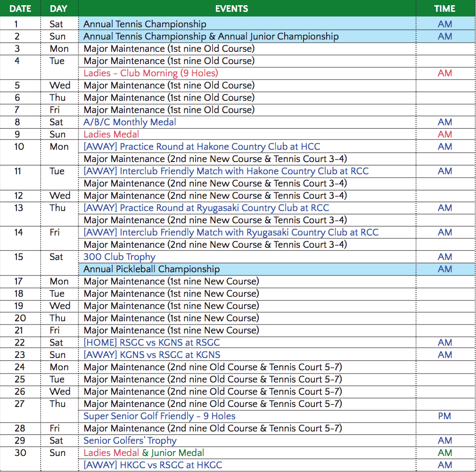The height and width of the screenshot is (472, 476).
Task: Select the EVENTS column header
Action: click(231, 8)
